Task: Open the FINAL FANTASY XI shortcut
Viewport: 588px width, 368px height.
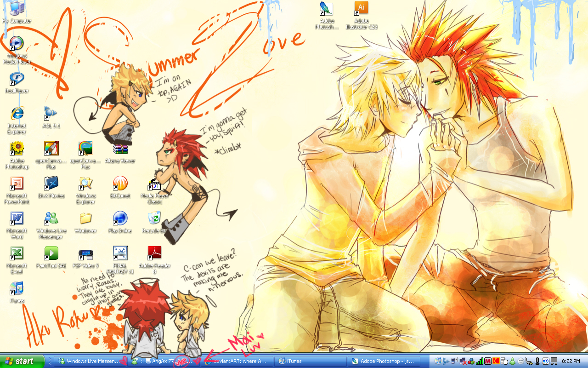Action: [120, 260]
